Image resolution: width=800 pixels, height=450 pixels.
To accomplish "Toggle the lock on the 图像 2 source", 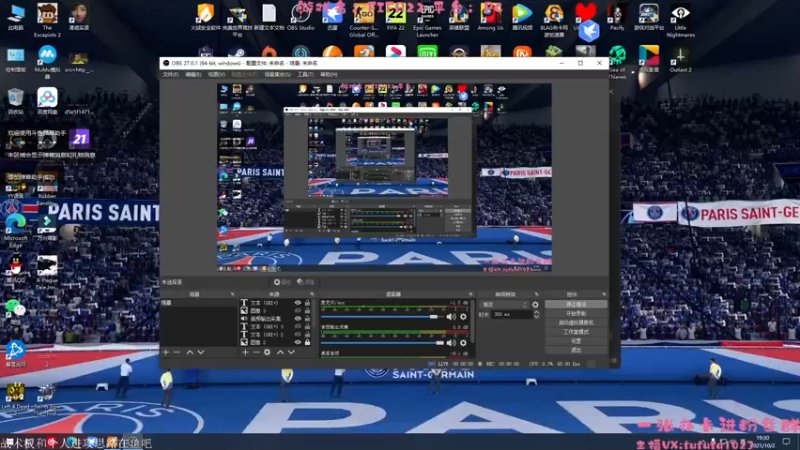I will [307, 342].
